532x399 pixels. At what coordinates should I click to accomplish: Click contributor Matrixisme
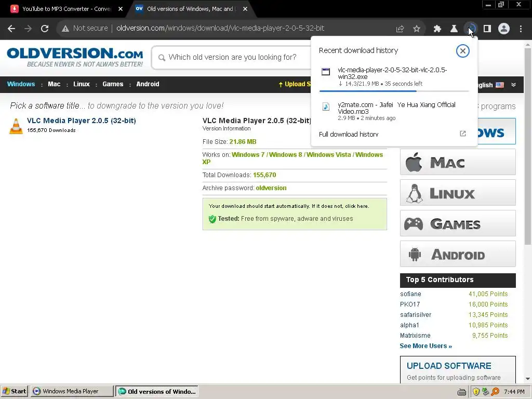[x=415, y=336]
